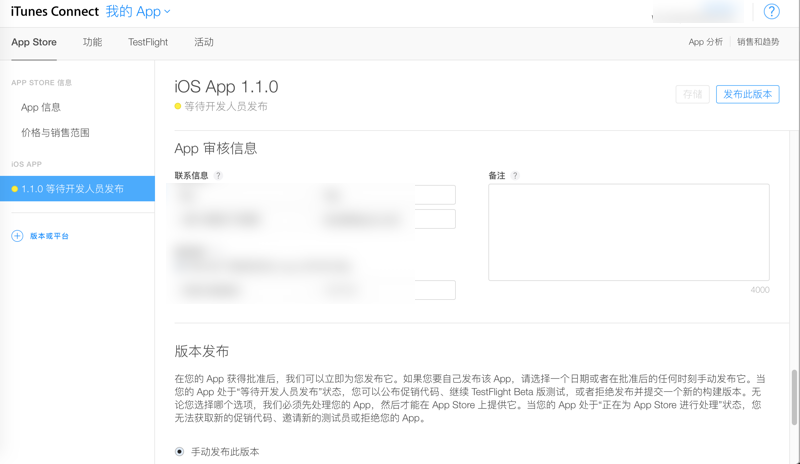
Task: Click the 发布此版本 button
Action: [x=747, y=94]
